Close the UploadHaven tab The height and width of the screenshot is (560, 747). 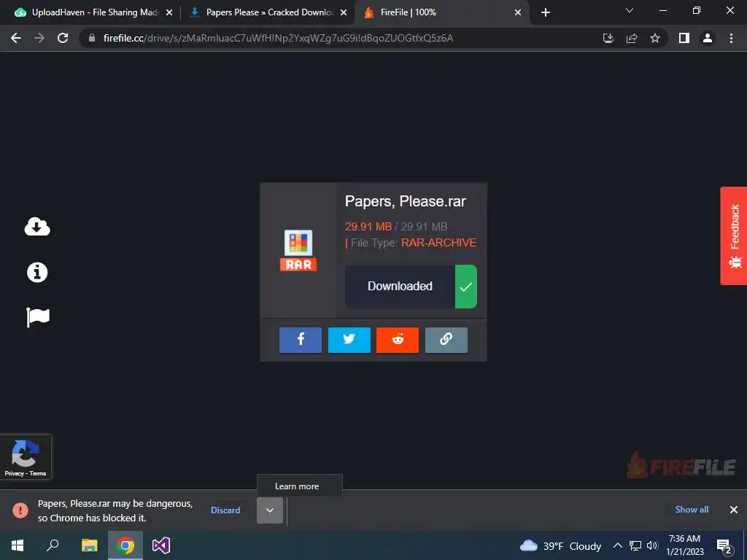pyautogui.click(x=169, y=13)
